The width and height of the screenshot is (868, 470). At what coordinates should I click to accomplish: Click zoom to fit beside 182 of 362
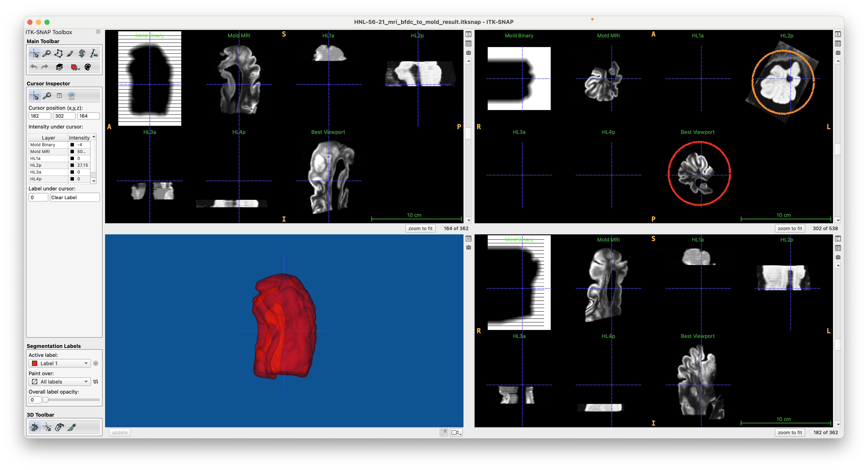point(790,432)
